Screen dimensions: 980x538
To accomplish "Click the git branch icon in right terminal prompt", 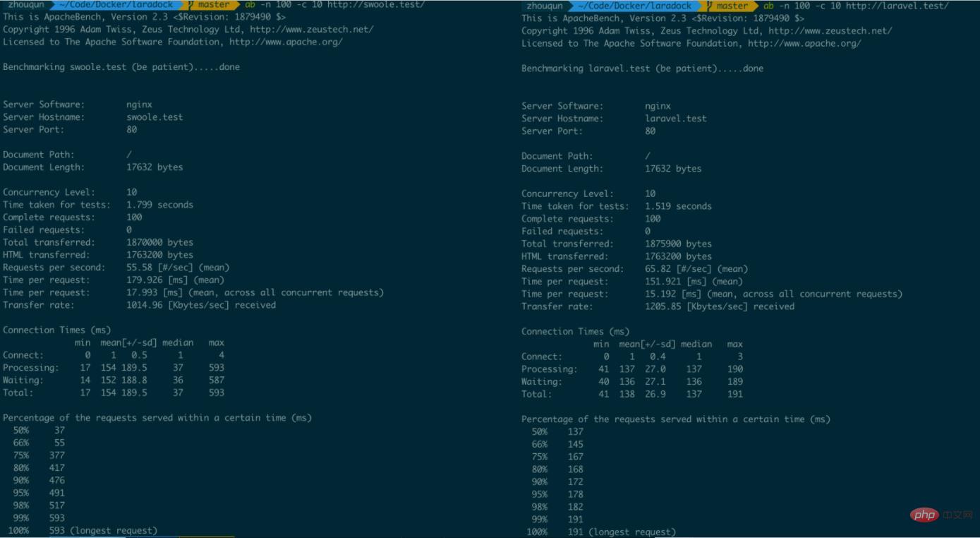I will pos(710,6).
